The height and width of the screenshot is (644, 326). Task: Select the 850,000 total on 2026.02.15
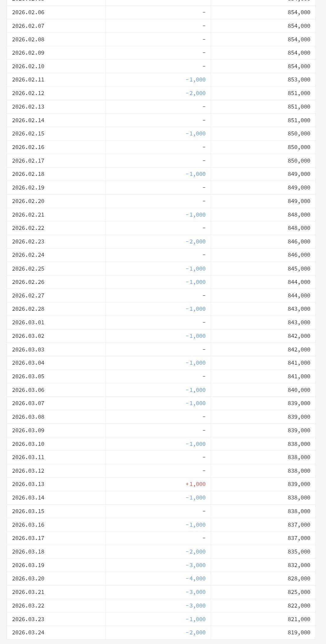(x=299, y=134)
